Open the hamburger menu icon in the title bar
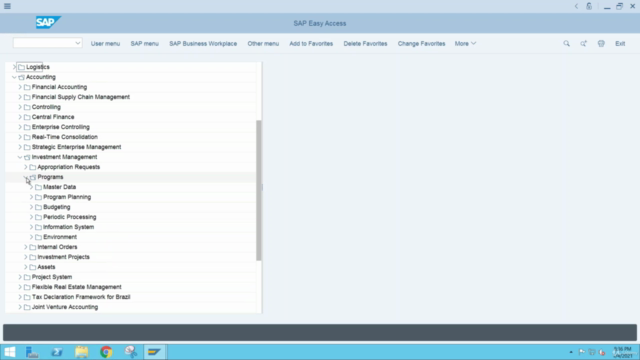 pyautogui.click(x=7, y=6)
